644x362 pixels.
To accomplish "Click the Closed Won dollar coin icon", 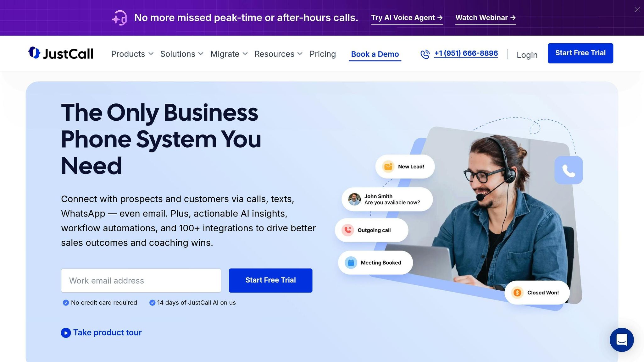I will [x=517, y=293].
